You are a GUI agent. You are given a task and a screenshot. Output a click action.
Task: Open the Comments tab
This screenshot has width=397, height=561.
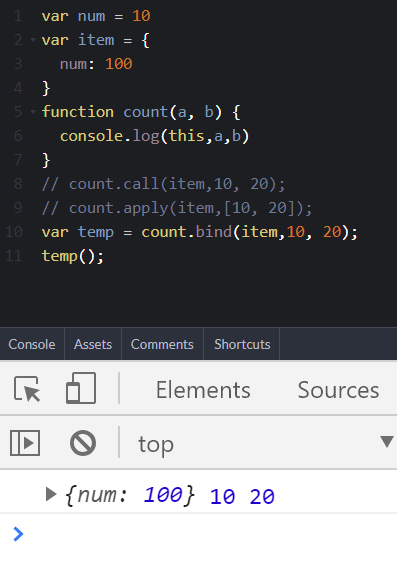point(162,344)
